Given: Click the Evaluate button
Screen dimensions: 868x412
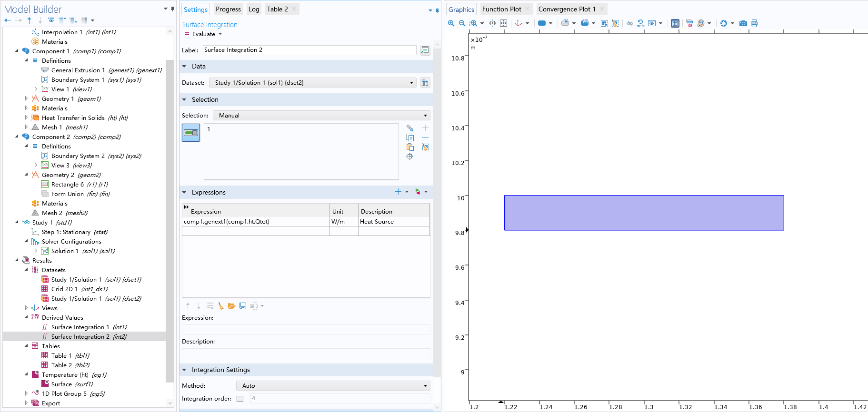Looking at the screenshot, I should click(200, 34).
